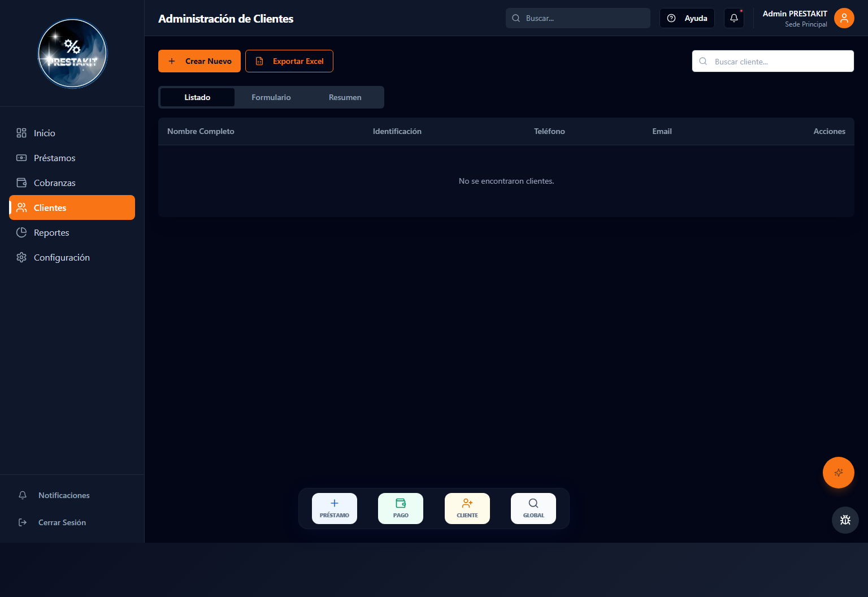This screenshot has height=597, width=868.
Task: Click the Administración de Clientes title
Action: click(x=226, y=19)
